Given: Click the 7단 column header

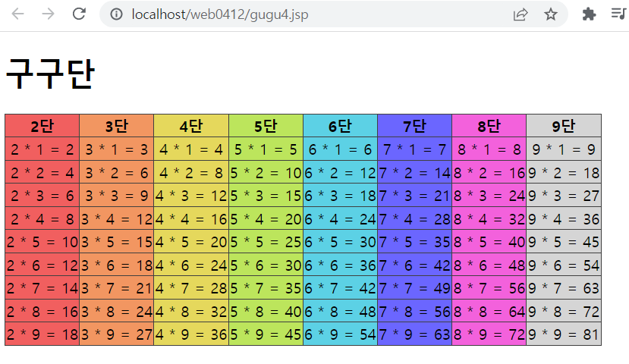Looking at the screenshot, I should 415,126.
